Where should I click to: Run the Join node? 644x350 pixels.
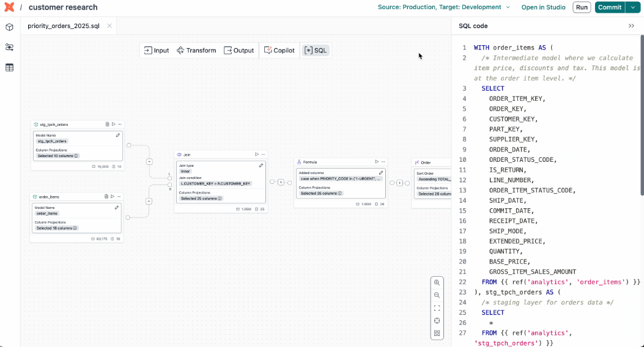257,155
